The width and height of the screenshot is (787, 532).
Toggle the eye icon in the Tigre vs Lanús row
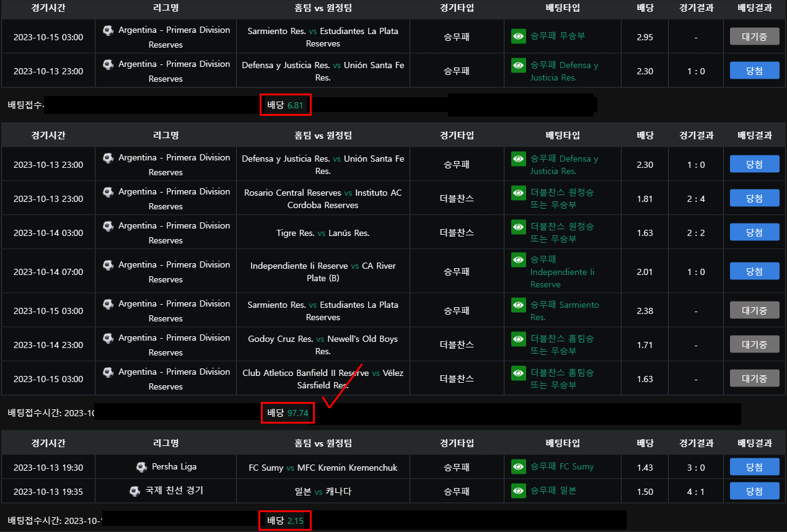click(x=519, y=227)
